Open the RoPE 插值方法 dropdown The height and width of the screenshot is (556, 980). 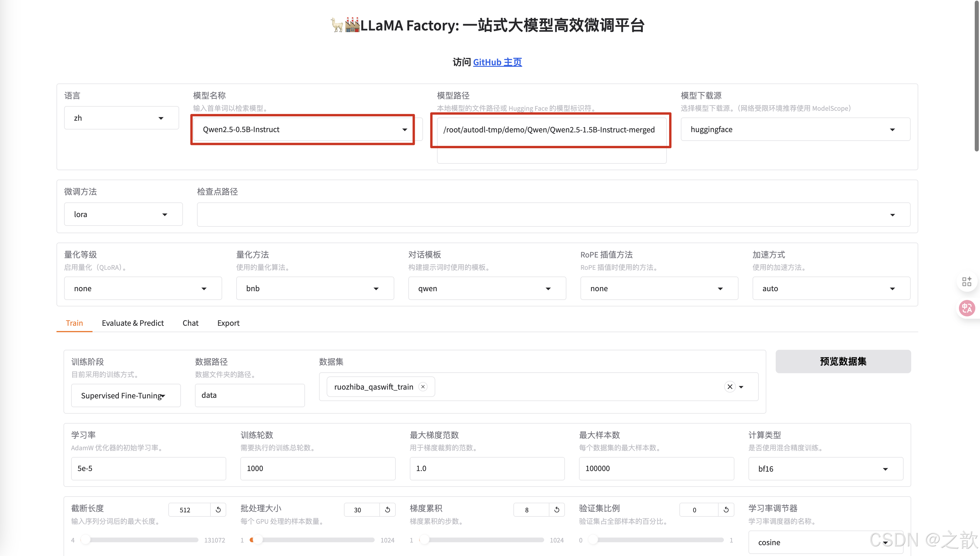[659, 288]
